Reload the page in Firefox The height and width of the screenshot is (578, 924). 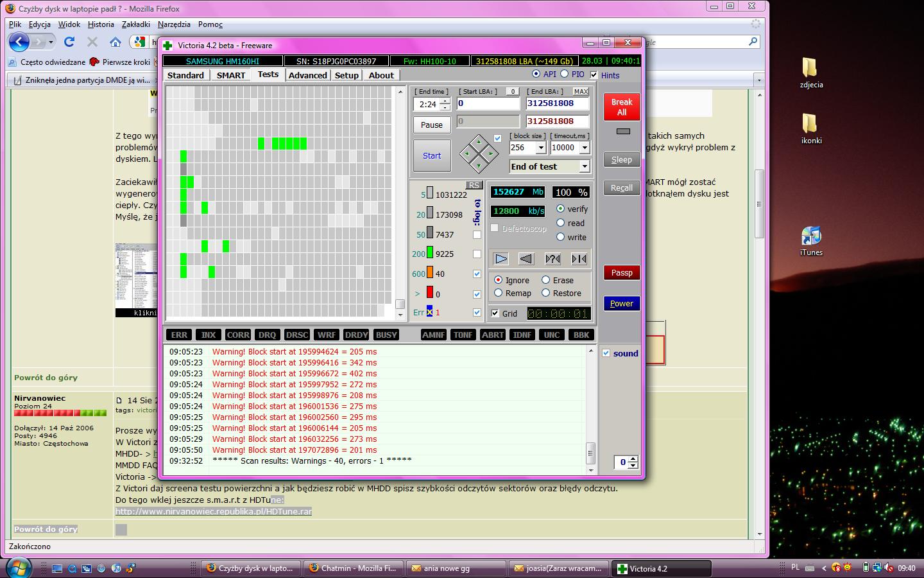click(69, 42)
